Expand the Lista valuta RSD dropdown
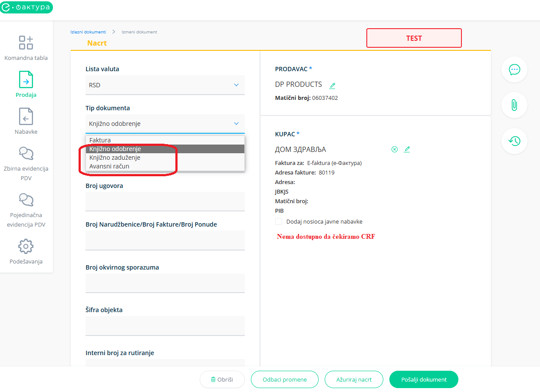This screenshot has height=392, width=540. point(165,85)
